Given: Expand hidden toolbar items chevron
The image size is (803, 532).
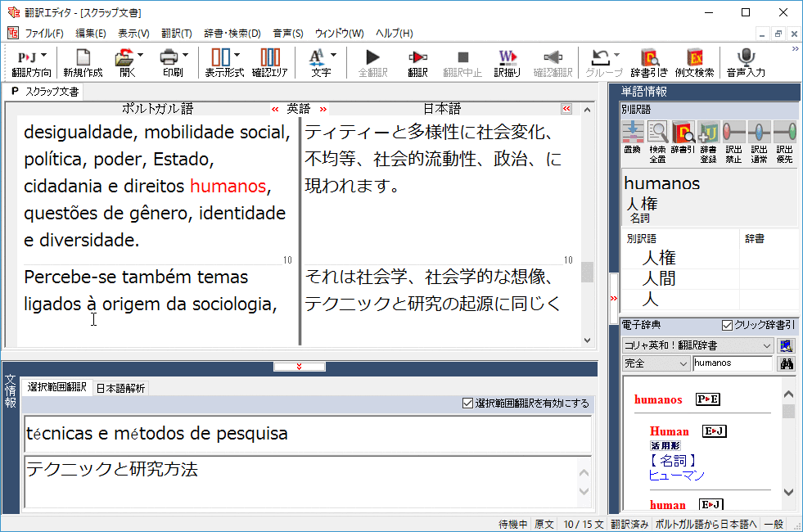Looking at the screenshot, I should point(795,48).
